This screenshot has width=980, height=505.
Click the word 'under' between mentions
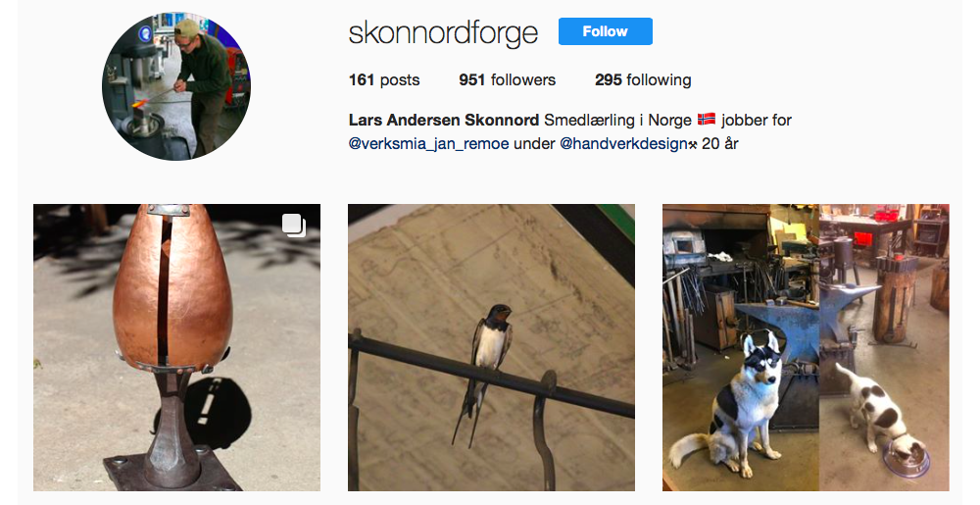pos(534,144)
